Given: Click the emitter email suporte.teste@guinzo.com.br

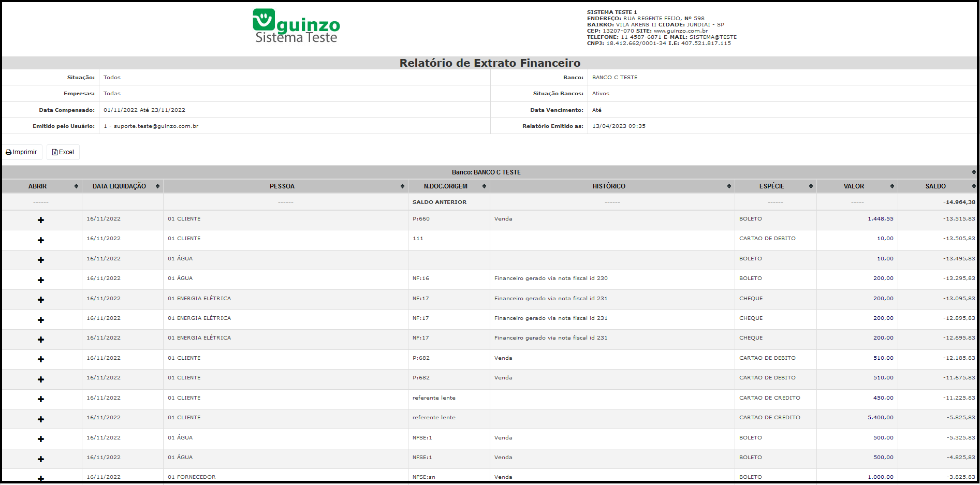Looking at the screenshot, I should [x=156, y=126].
